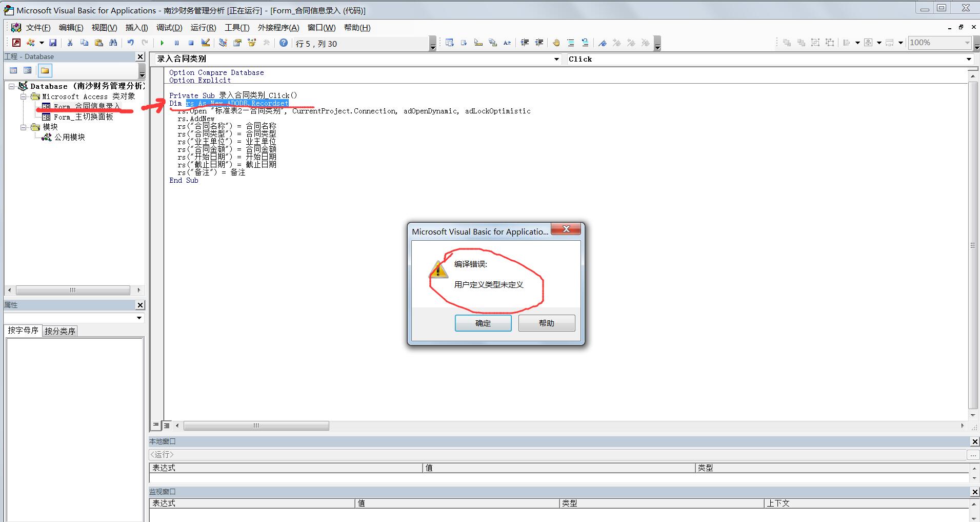This screenshot has width=980, height=522.
Task: Cut selected code with scissors icon
Action: point(70,43)
